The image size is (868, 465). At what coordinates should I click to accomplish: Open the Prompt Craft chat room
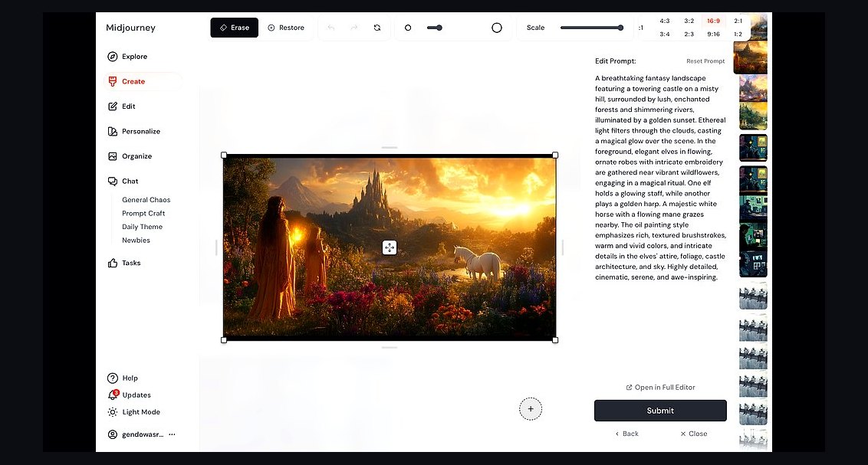click(x=143, y=214)
